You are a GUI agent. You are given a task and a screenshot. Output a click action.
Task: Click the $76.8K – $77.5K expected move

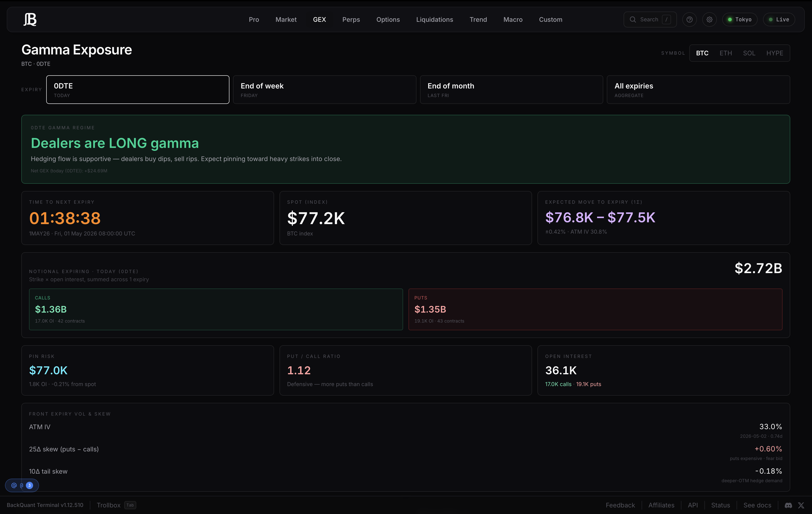(x=600, y=217)
